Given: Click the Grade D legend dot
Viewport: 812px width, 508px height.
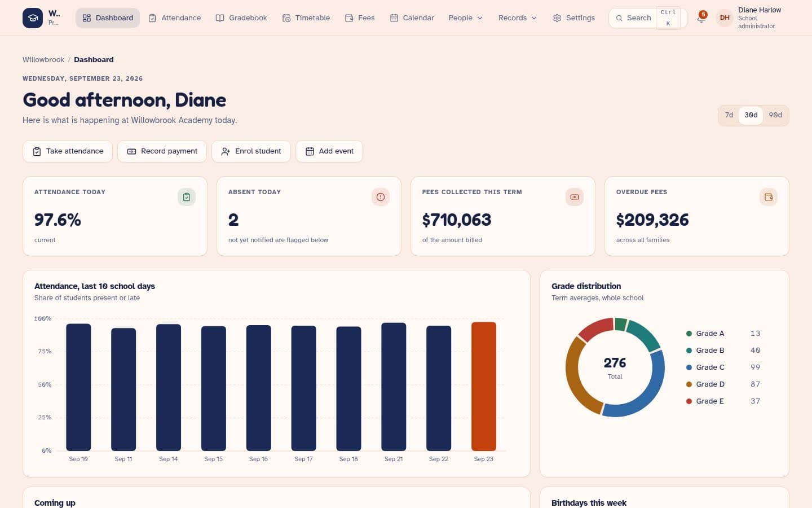Looking at the screenshot, I should tap(689, 384).
